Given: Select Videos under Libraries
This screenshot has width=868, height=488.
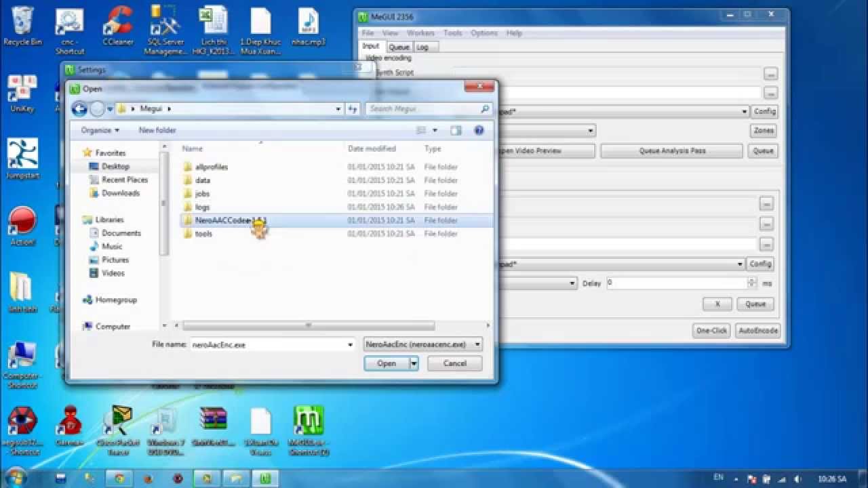Looking at the screenshot, I should 113,273.
